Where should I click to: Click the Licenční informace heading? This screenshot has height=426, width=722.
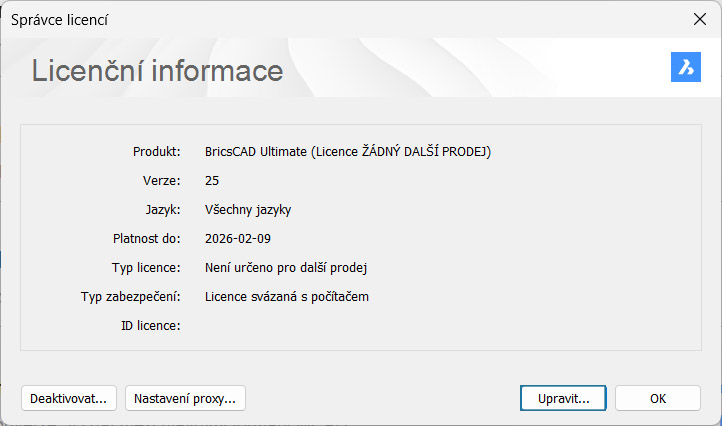pyautogui.click(x=158, y=71)
